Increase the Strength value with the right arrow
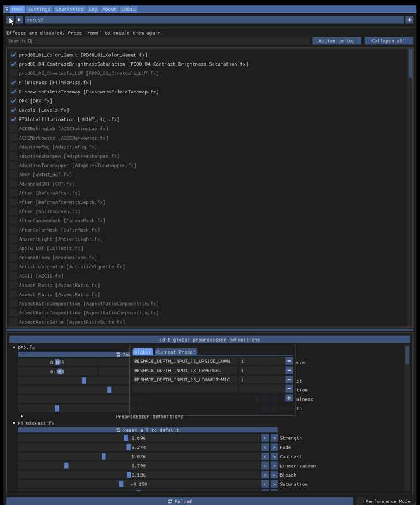Screen dimensions: 420x505 (x=274, y=438)
